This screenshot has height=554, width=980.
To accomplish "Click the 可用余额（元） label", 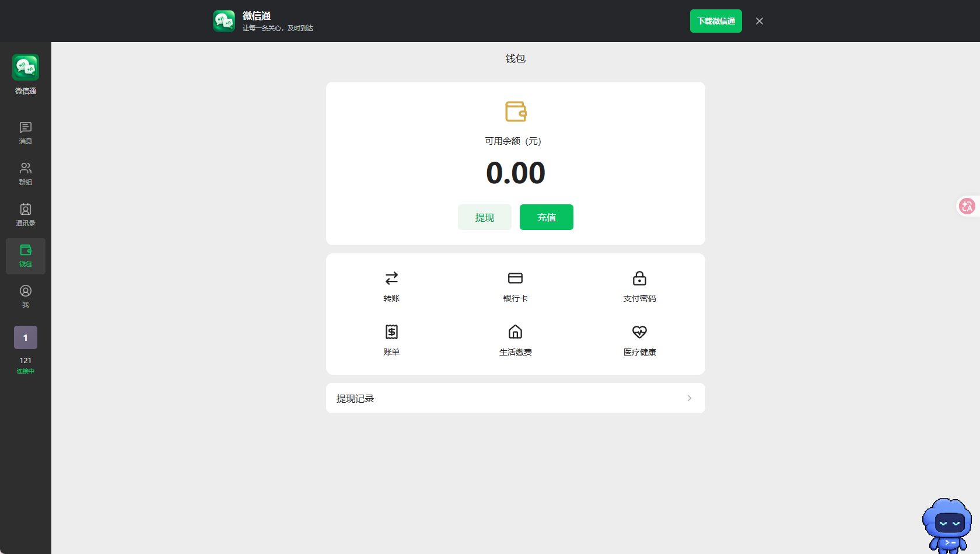I will point(513,141).
